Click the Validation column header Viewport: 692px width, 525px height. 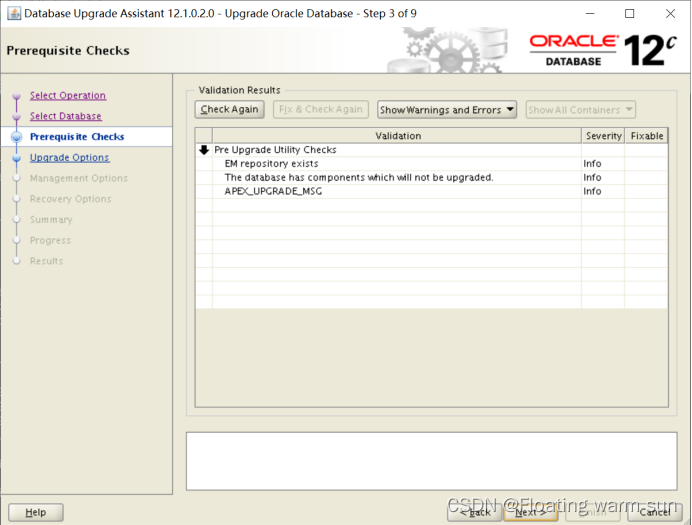pos(397,136)
